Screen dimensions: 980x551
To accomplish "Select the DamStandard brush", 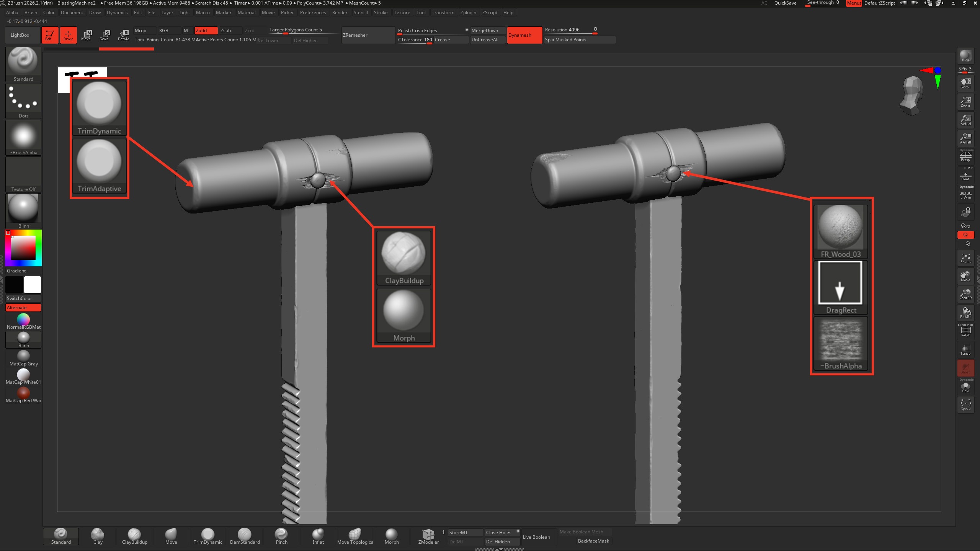I will (x=245, y=536).
